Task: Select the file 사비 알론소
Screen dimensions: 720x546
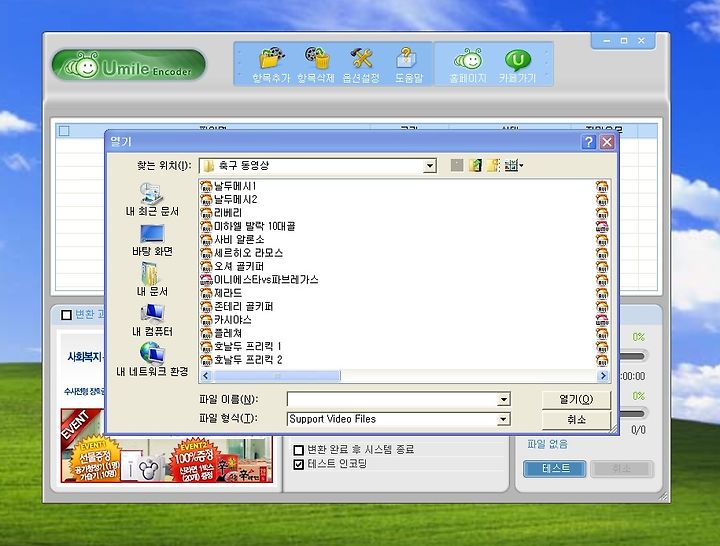Action: [232, 240]
